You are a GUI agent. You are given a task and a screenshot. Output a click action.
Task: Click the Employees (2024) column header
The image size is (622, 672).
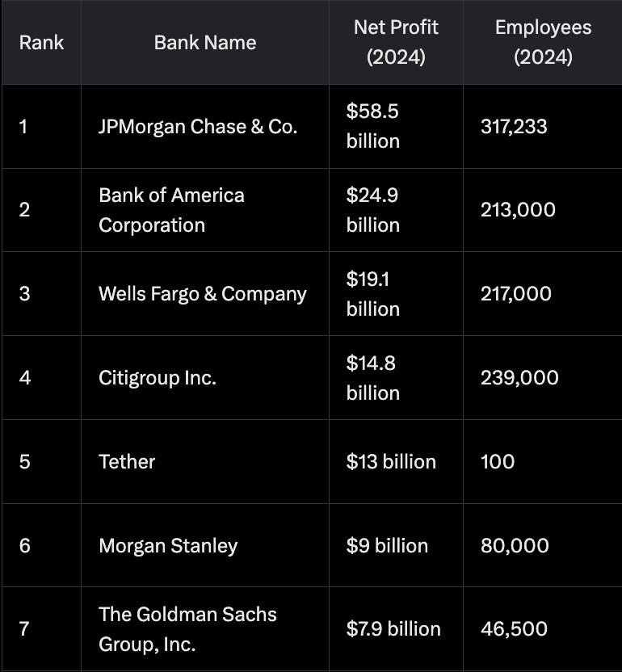pos(543,42)
